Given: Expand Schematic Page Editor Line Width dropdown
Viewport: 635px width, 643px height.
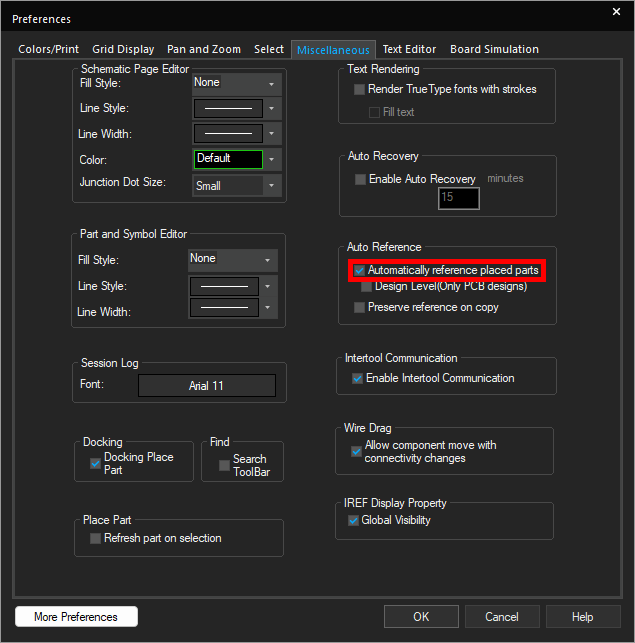Looking at the screenshot, I should point(272,134).
